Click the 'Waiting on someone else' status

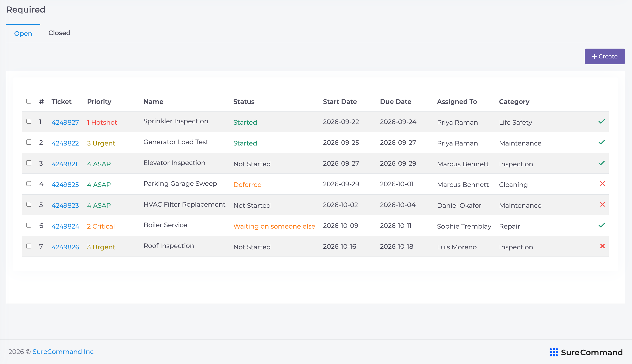click(x=274, y=226)
